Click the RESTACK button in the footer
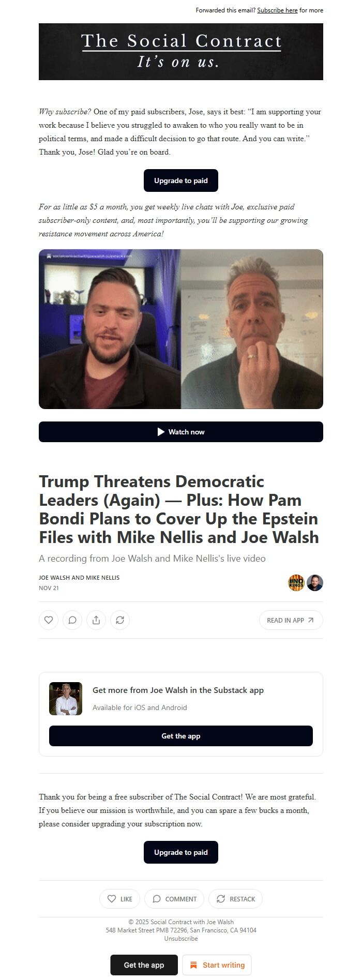Image resolution: width=362 pixels, height=980 pixels. point(236,899)
